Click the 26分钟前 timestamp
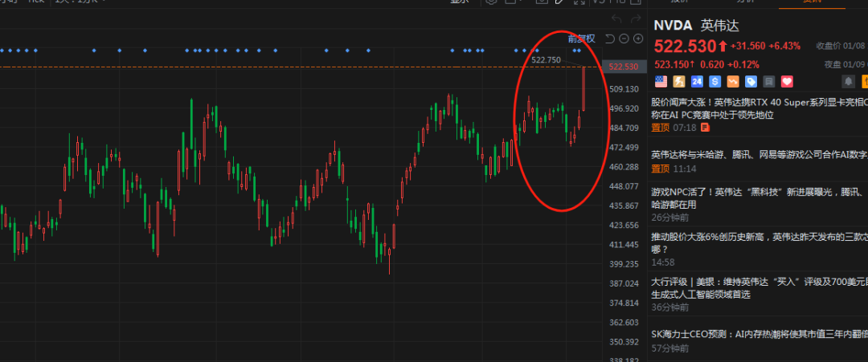The width and height of the screenshot is (868, 362). [x=669, y=217]
